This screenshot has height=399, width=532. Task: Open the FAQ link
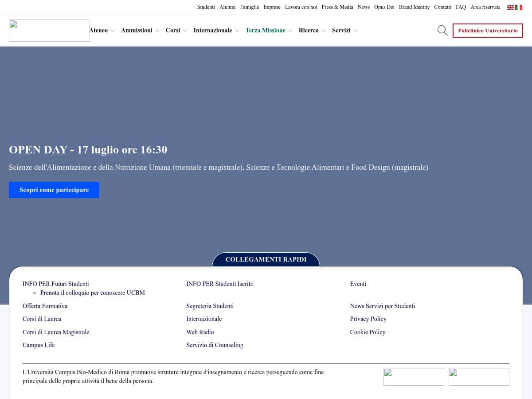[x=461, y=7]
